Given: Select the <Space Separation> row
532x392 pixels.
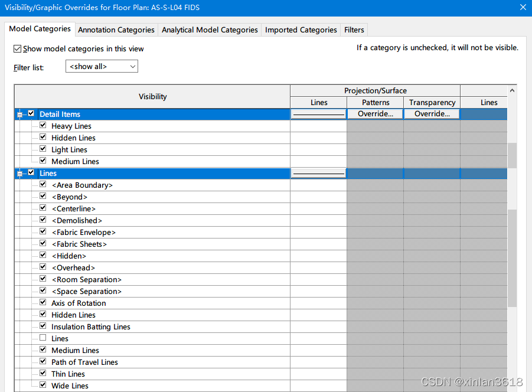Looking at the screenshot, I should [x=87, y=292].
